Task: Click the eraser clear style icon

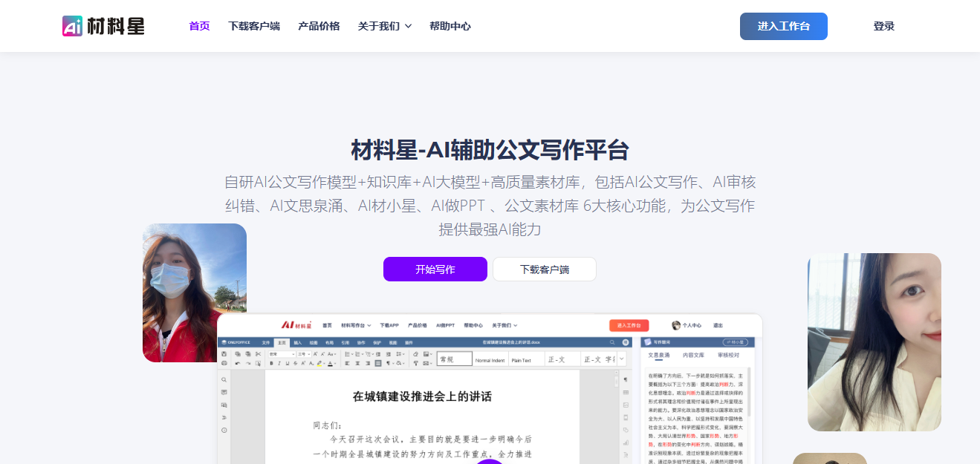Action: pos(415,354)
